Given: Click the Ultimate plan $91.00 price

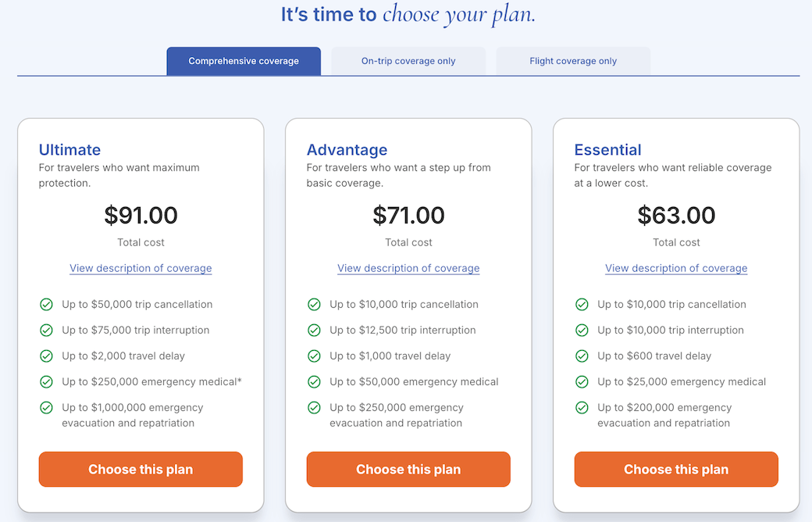Looking at the screenshot, I should (141, 215).
